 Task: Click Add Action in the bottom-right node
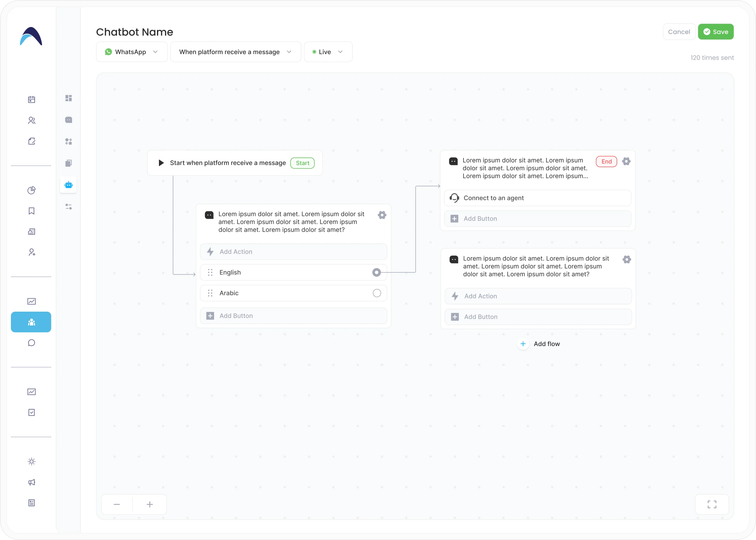coord(538,296)
